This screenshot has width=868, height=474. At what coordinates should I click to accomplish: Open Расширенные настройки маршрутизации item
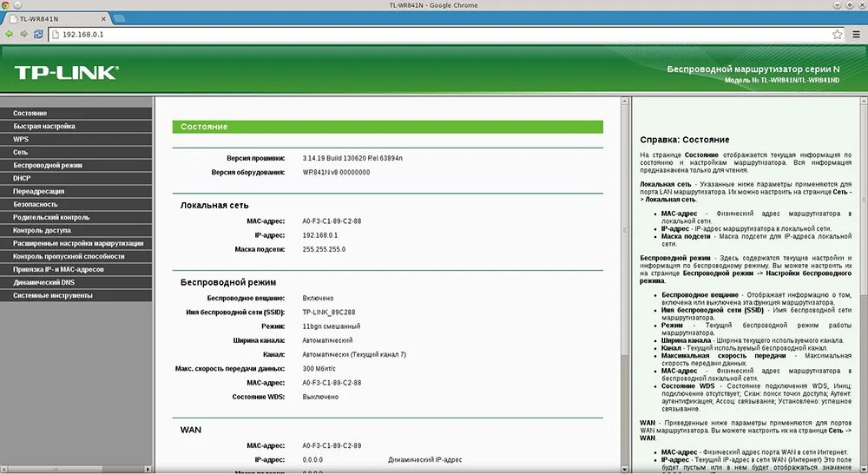coord(76,243)
